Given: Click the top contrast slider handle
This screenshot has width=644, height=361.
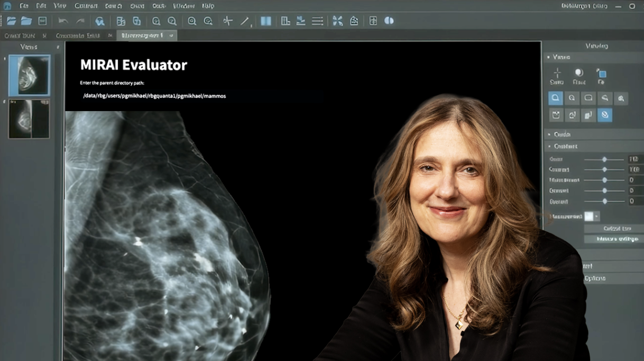Looking at the screenshot, I should (x=604, y=159).
